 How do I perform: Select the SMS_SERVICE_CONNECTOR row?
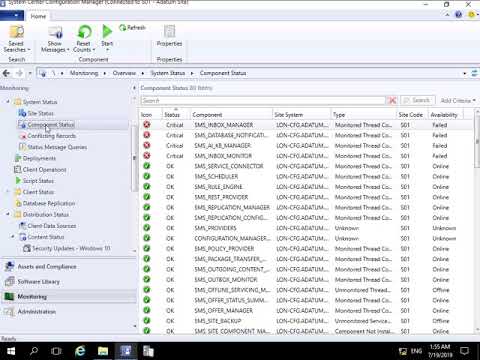306,166
